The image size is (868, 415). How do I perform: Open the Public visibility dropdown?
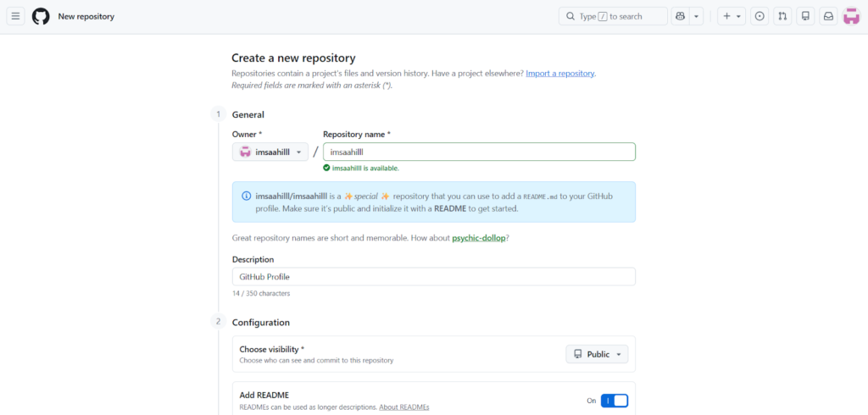click(597, 354)
